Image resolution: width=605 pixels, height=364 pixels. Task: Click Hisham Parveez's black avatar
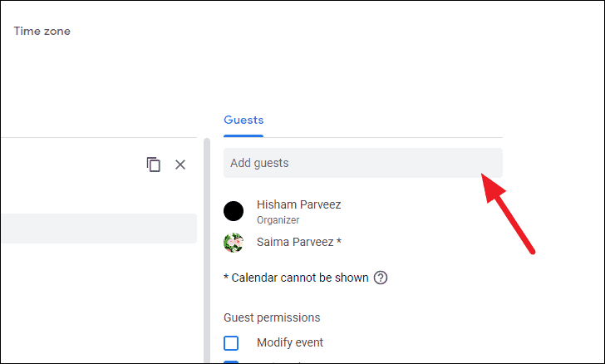tap(234, 211)
